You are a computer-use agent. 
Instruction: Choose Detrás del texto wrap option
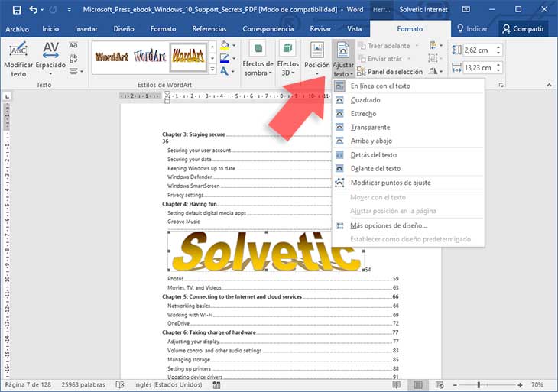[408, 155]
